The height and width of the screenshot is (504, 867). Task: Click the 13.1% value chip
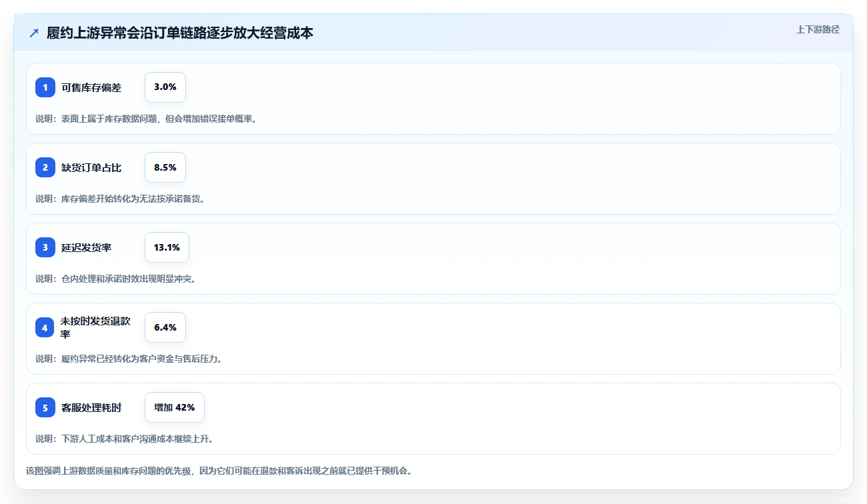(x=167, y=247)
